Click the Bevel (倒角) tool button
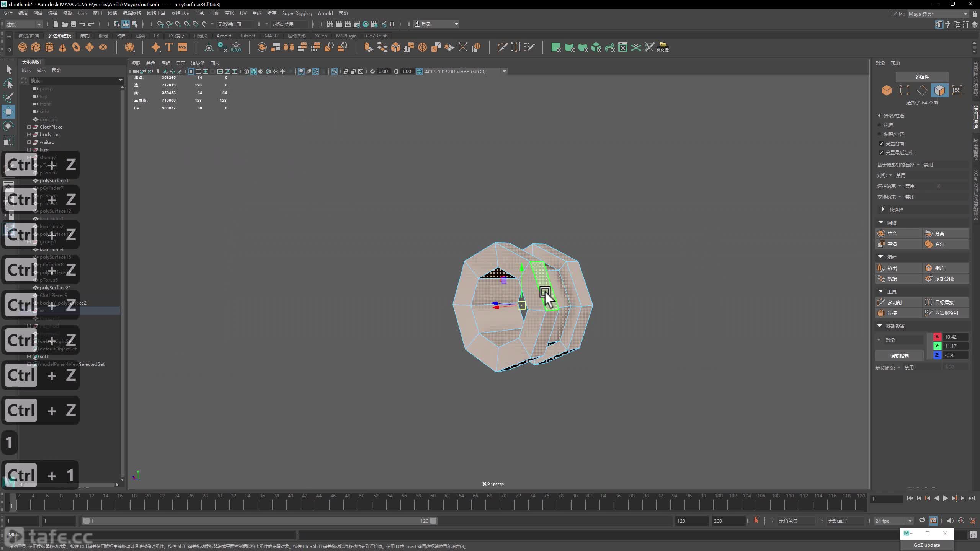Screen dimensions: 980x551 click(946, 268)
